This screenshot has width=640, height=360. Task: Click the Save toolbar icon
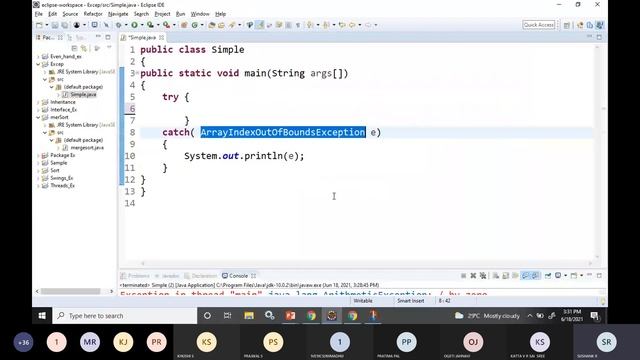pos(55,25)
